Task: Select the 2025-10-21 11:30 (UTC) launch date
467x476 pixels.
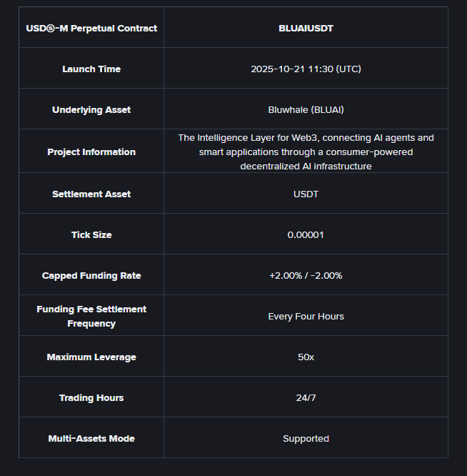Action: 306,69
